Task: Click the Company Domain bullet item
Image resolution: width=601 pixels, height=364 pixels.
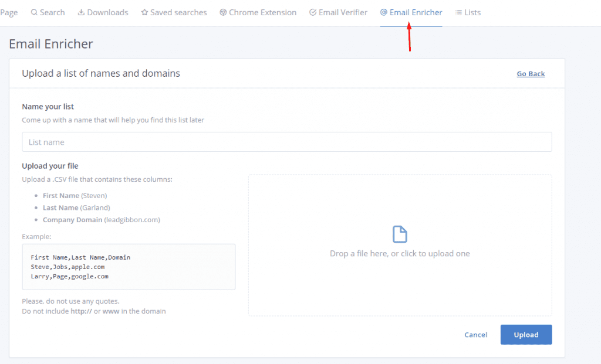Action: point(101,220)
